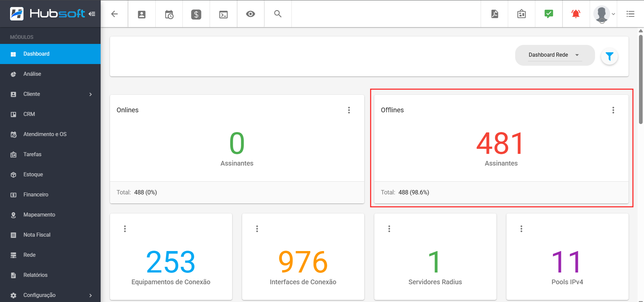Open options for Equipamentos de Conexão card

(x=125, y=229)
